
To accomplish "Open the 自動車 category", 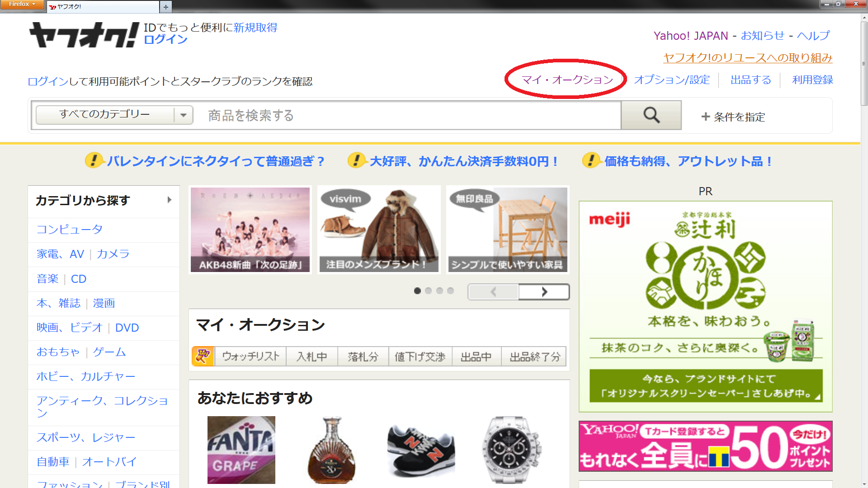I will (53, 462).
